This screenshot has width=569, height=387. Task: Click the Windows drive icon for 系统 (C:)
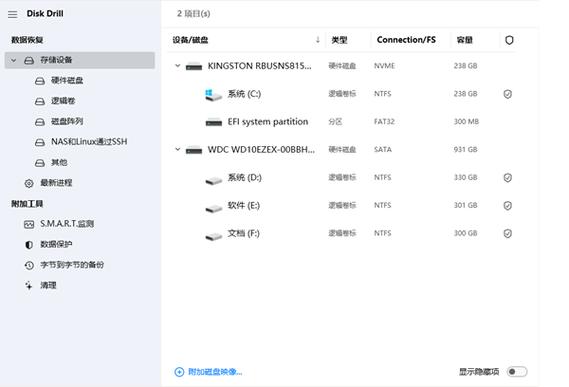tap(213, 95)
